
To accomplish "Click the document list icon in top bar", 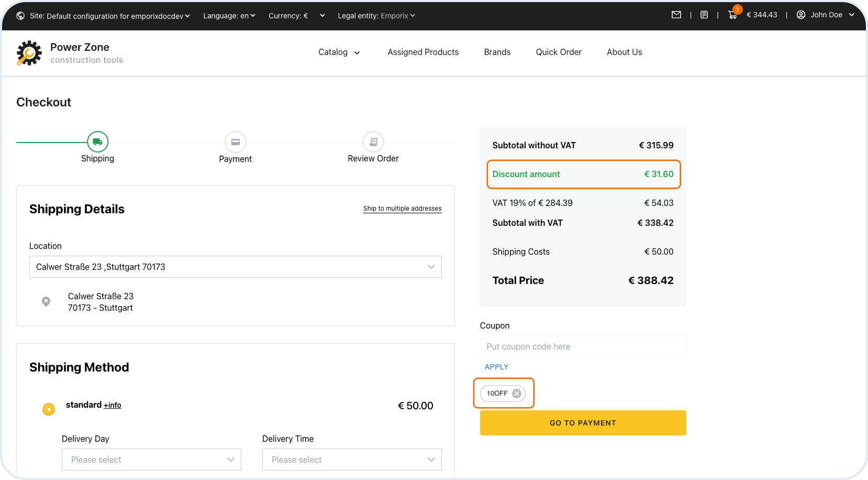I will (x=704, y=15).
